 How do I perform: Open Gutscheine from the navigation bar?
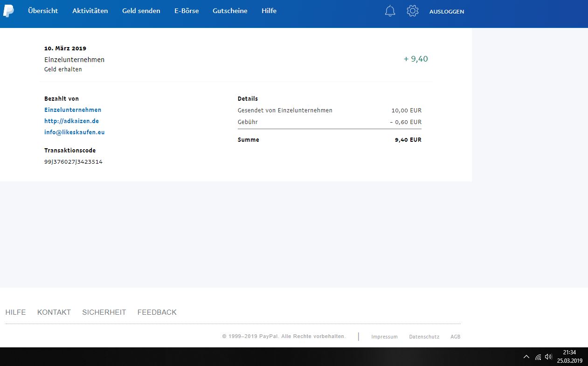230,11
